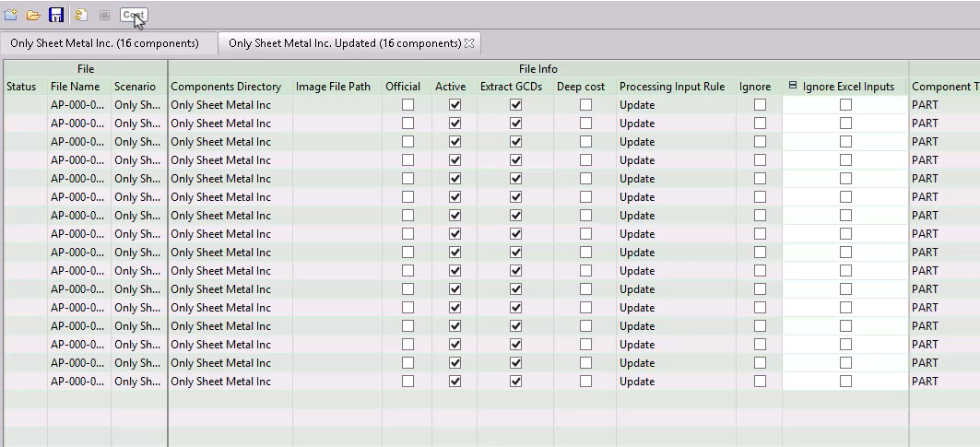Click the refresh/update toolbar icon
The height and width of the screenshot is (447, 980).
coord(81,15)
